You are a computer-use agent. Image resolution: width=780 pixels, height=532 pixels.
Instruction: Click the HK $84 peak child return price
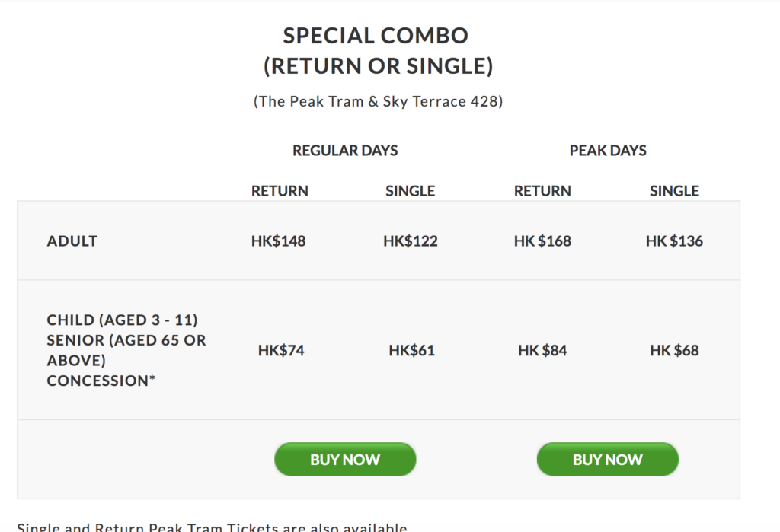pyautogui.click(x=542, y=351)
